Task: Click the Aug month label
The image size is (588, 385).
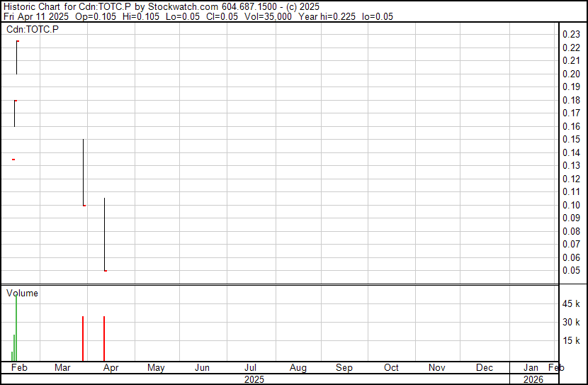Action: (298, 368)
